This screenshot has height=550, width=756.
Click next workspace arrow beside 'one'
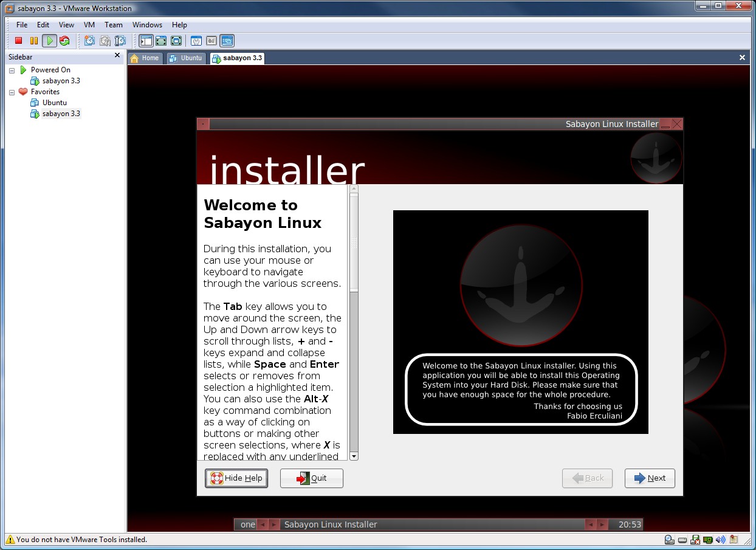[275, 524]
